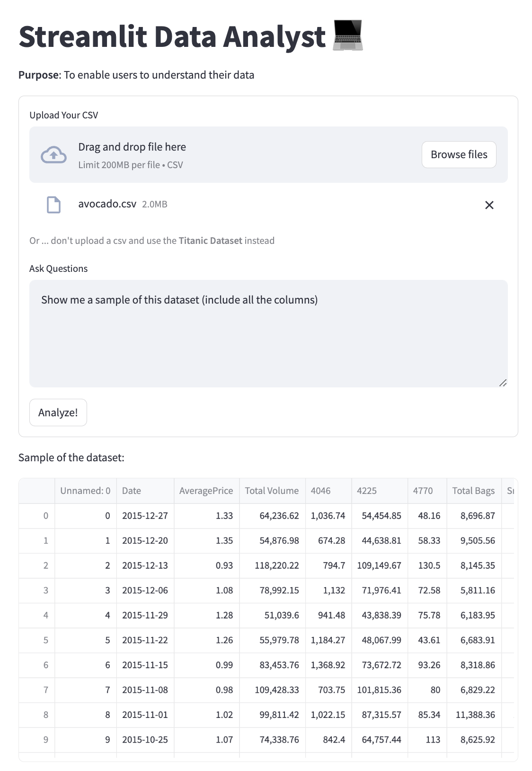Select the Total Bags column header
Screen dimensions: 532x771
pyautogui.click(x=473, y=491)
